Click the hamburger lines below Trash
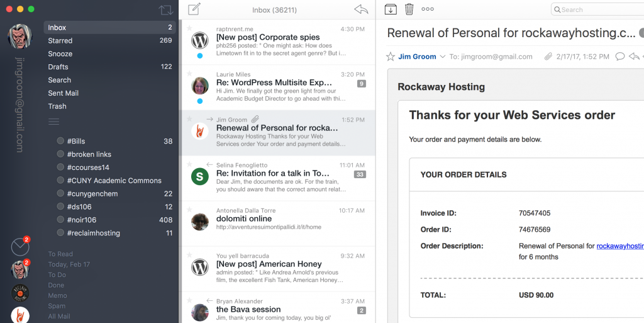The width and height of the screenshot is (644, 323). [54, 122]
